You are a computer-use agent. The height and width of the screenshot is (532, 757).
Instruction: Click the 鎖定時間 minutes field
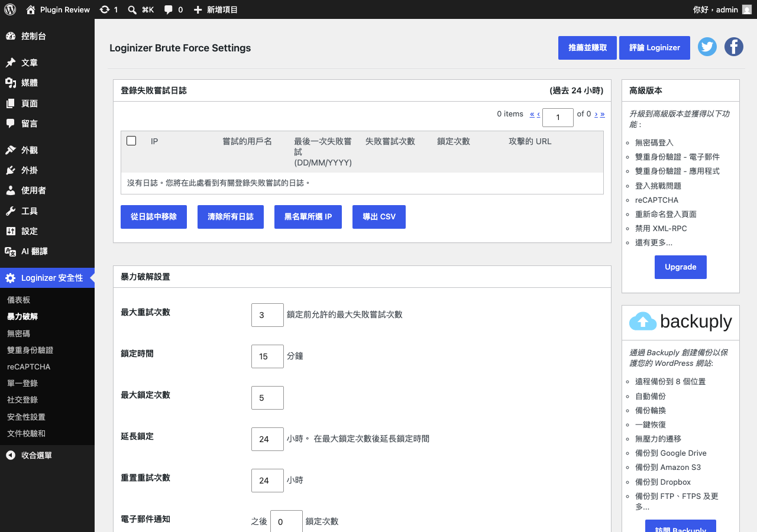click(x=267, y=356)
